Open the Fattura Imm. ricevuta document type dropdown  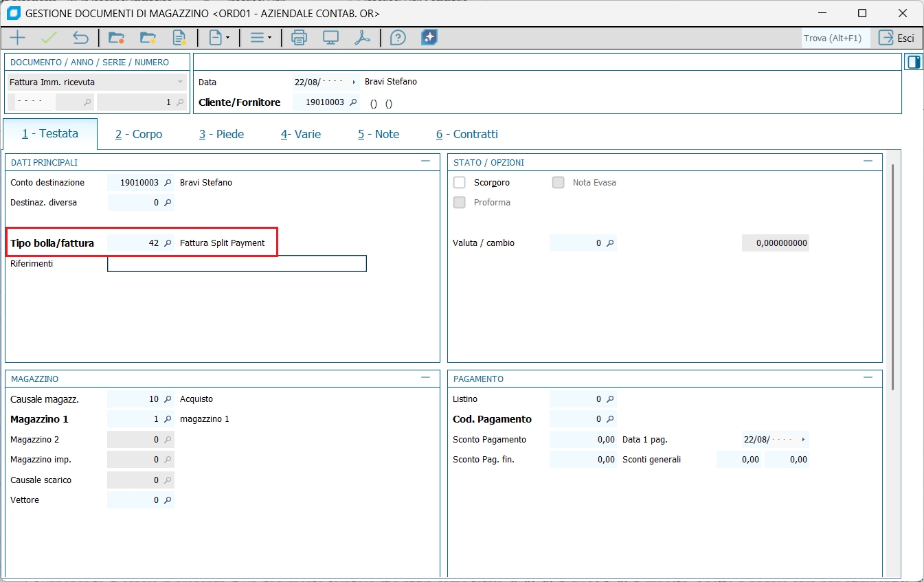click(180, 82)
